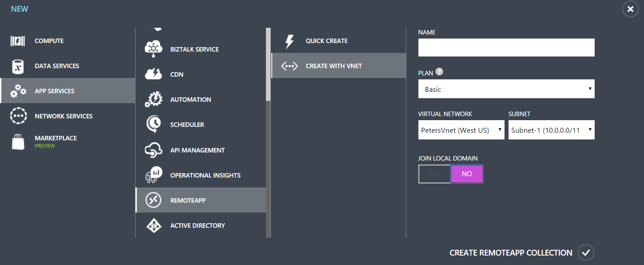Click the RemoteApp circle icon
This screenshot has width=644, height=265.
(x=153, y=200)
